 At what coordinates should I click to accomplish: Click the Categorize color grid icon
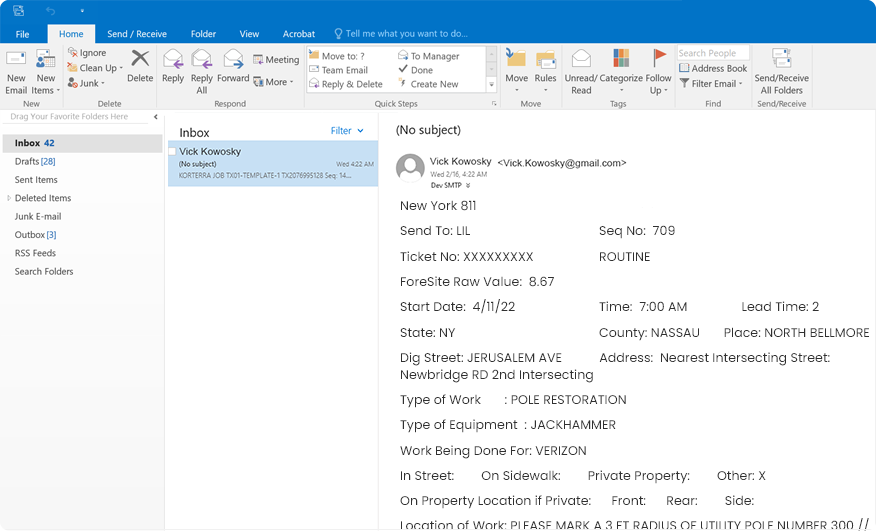click(x=621, y=58)
